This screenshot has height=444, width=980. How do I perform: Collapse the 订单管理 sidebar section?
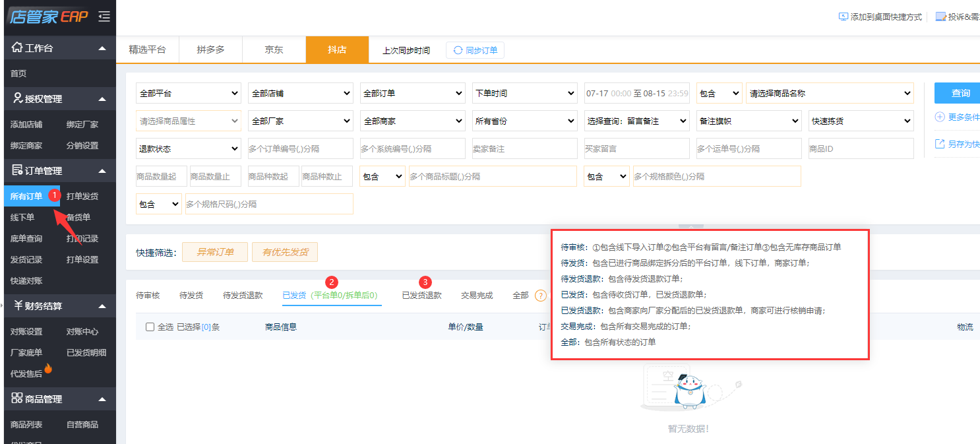point(102,171)
